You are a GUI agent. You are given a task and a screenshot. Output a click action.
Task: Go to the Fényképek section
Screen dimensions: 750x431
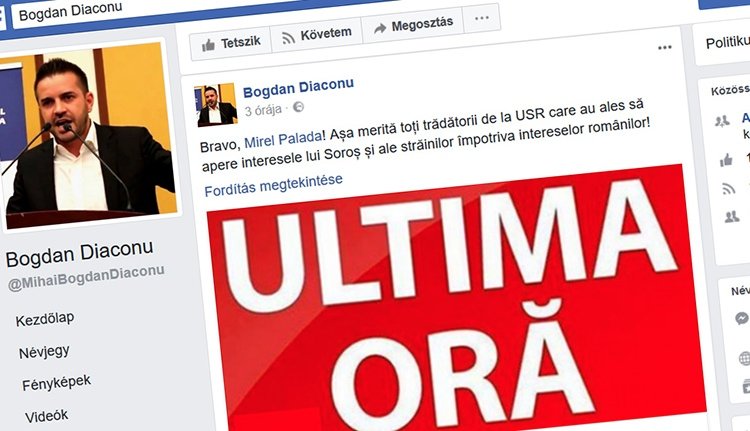[x=56, y=383]
